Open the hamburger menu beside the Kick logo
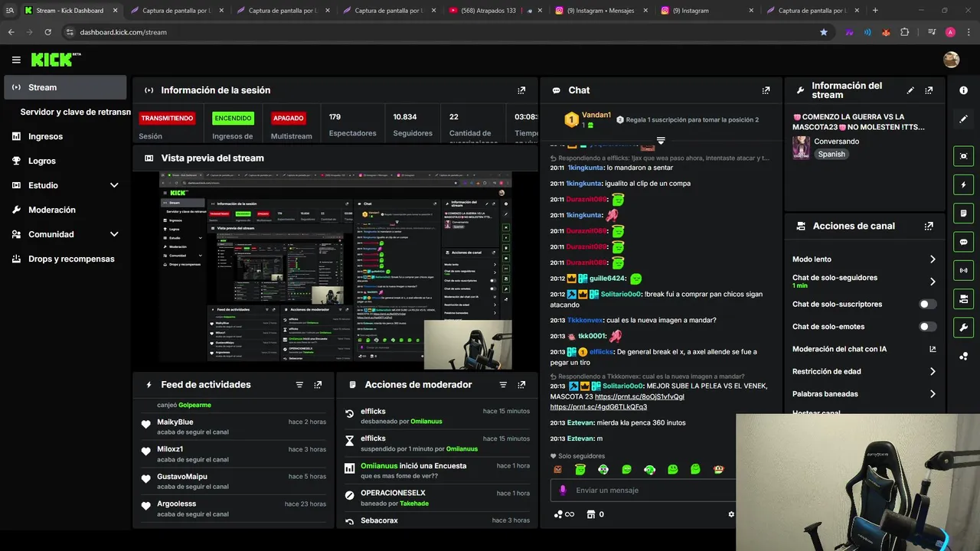Image resolution: width=980 pixels, height=551 pixels. pyautogui.click(x=16, y=60)
